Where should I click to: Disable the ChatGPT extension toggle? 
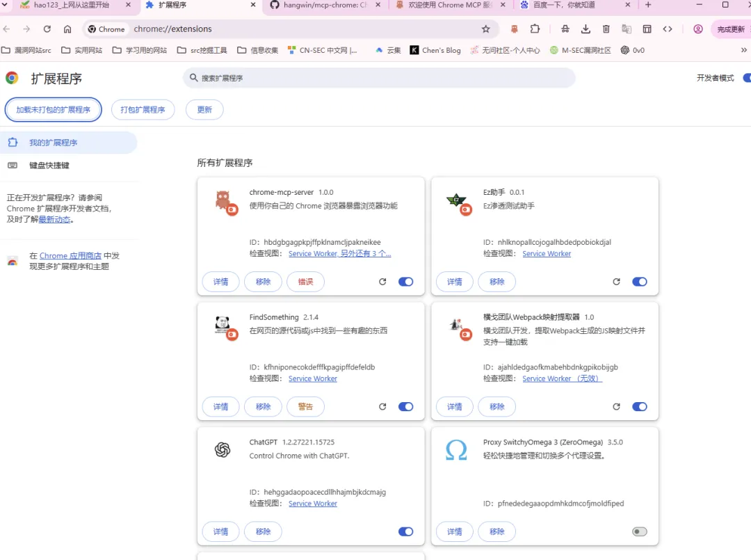pyautogui.click(x=405, y=531)
